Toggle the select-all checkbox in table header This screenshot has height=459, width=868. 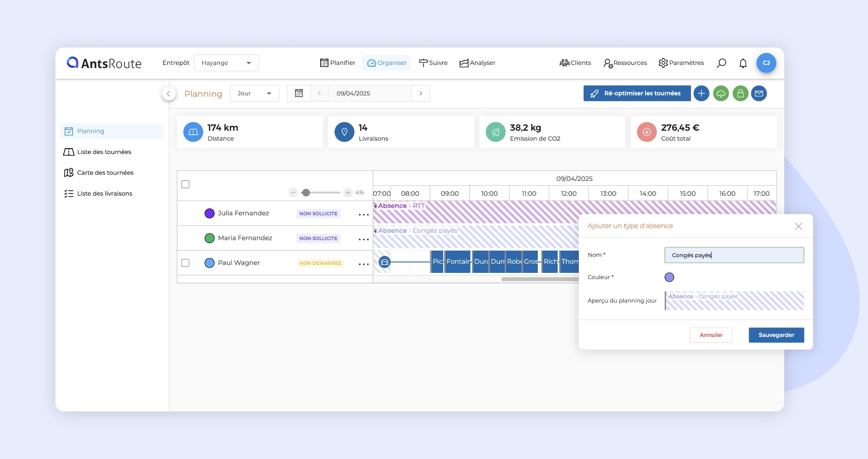coord(185,184)
